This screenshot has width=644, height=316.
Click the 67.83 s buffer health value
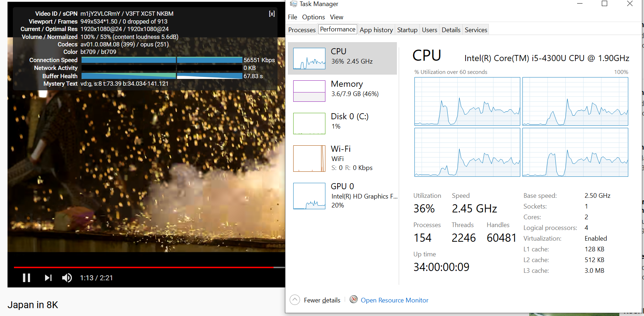coord(253,76)
